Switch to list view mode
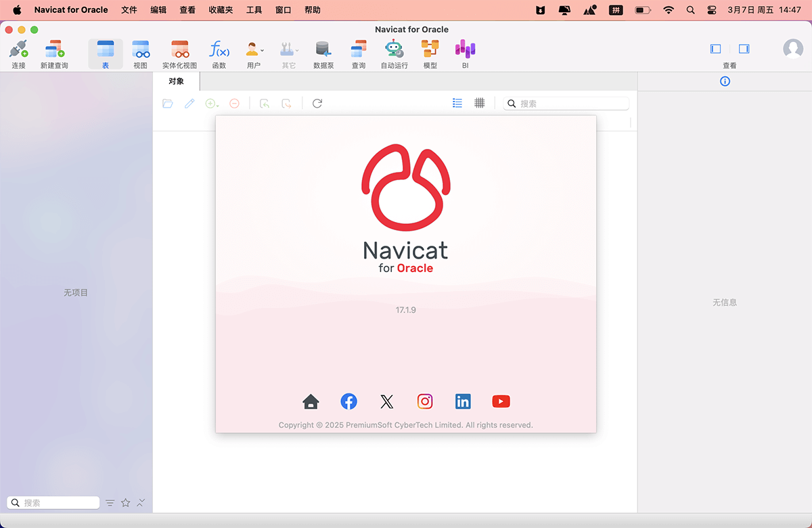The width and height of the screenshot is (812, 528). (457, 103)
